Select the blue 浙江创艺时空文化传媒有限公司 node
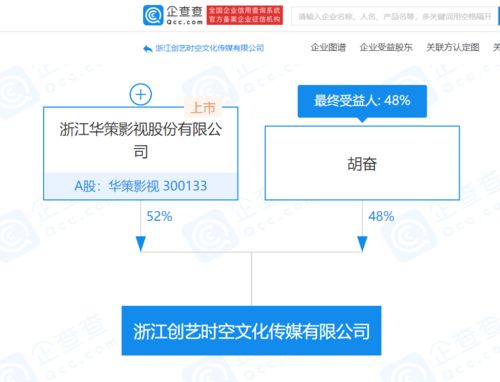 click(x=251, y=331)
